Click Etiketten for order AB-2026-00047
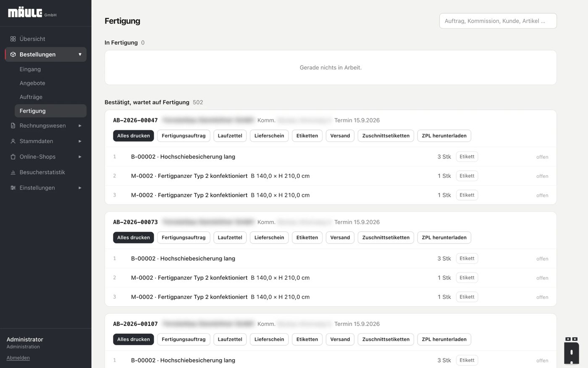 click(x=307, y=136)
